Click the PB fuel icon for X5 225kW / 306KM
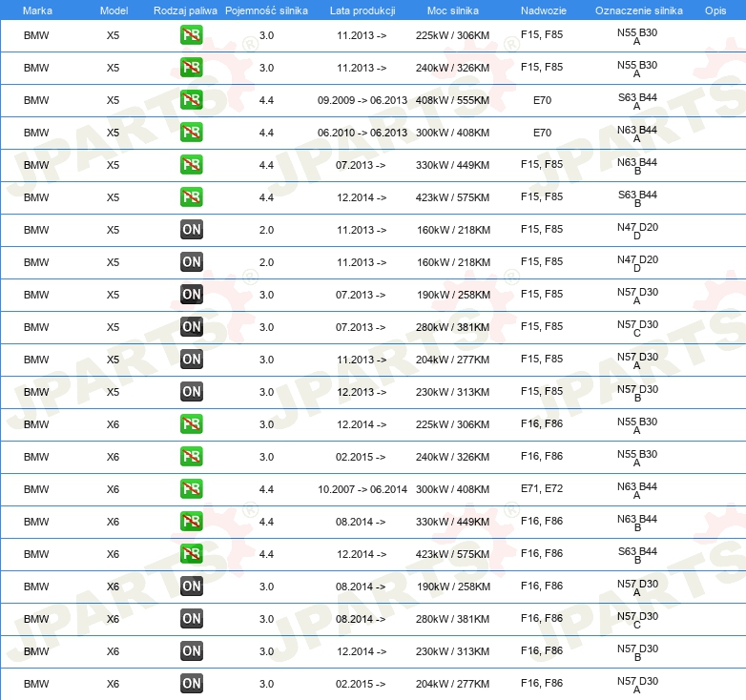 (191, 35)
